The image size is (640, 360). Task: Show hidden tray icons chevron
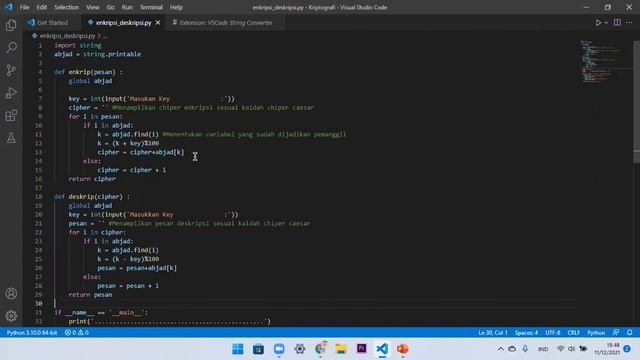[500, 349]
